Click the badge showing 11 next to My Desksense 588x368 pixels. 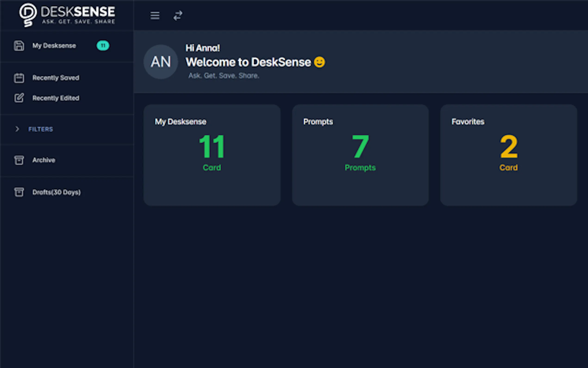tap(103, 45)
